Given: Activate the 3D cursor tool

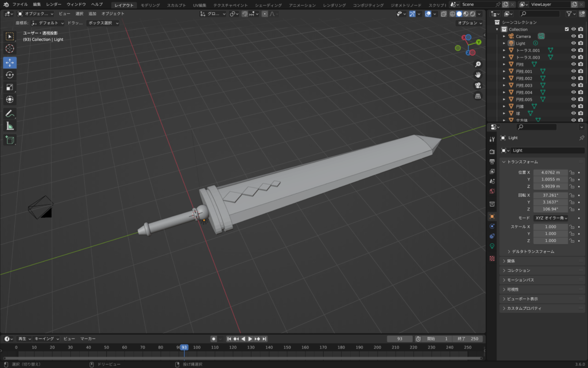Looking at the screenshot, I should pos(10,48).
